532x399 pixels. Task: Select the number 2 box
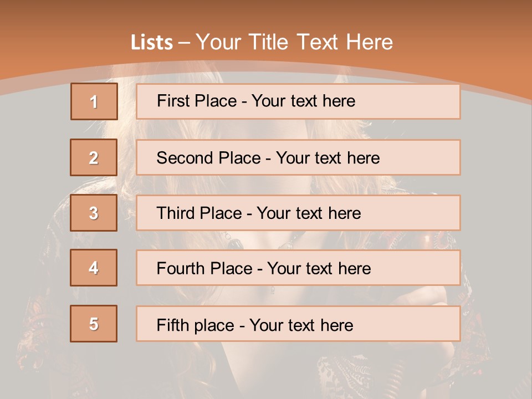point(94,157)
